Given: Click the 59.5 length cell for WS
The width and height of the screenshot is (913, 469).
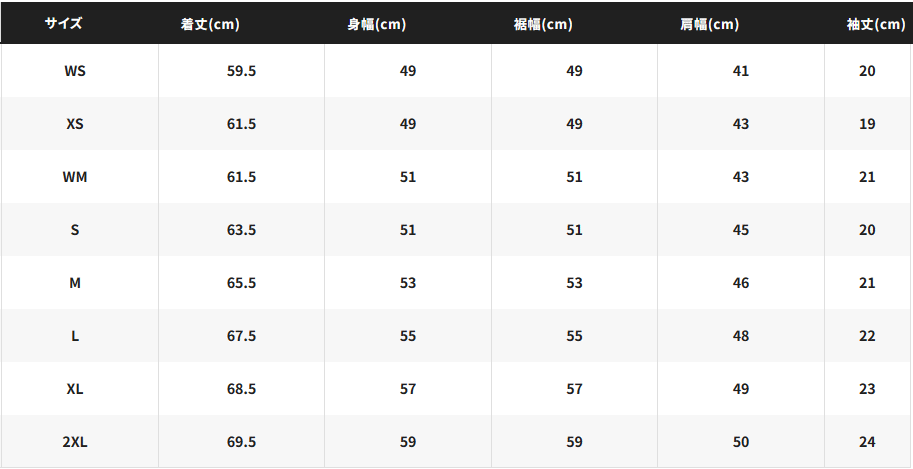Looking at the screenshot, I should (241, 71).
